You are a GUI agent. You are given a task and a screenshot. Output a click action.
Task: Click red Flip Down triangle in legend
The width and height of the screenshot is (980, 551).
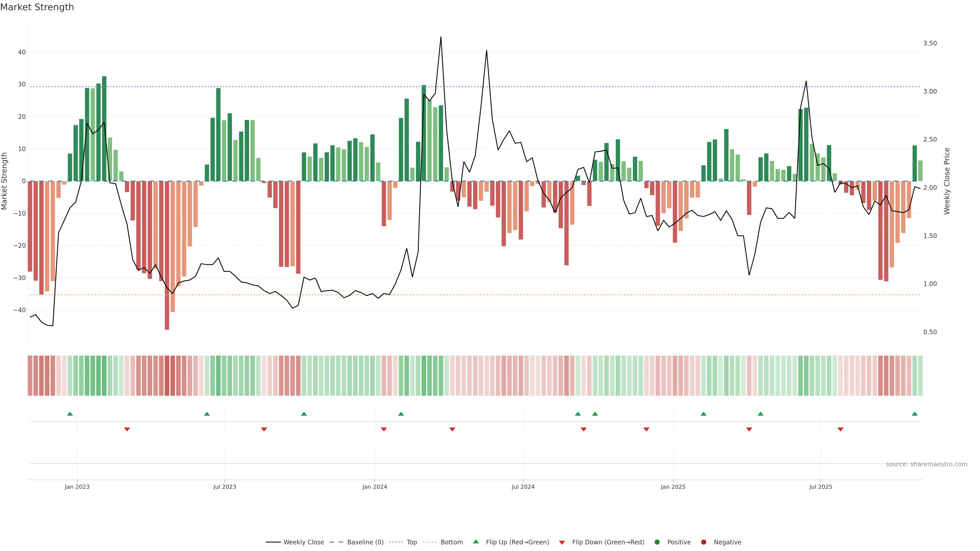click(562, 542)
